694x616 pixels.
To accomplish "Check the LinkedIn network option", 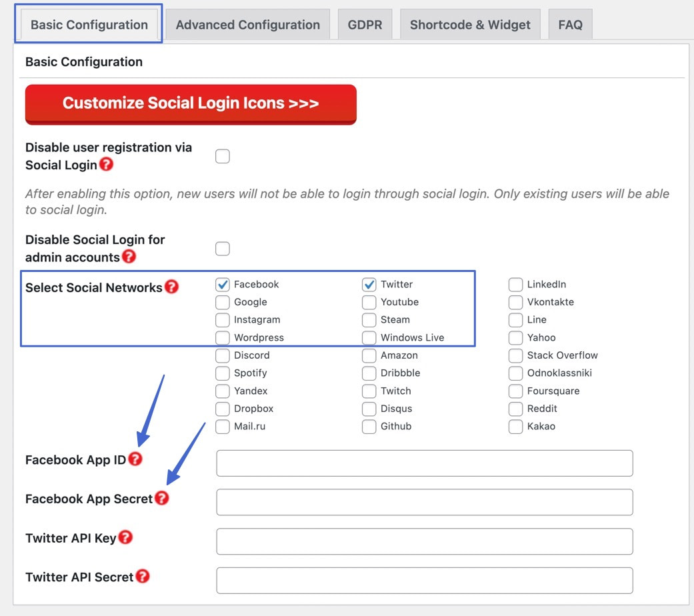I will click(x=515, y=284).
